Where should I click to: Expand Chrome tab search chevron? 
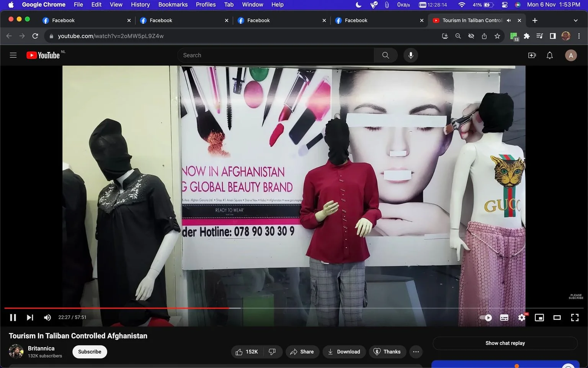click(x=575, y=20)
